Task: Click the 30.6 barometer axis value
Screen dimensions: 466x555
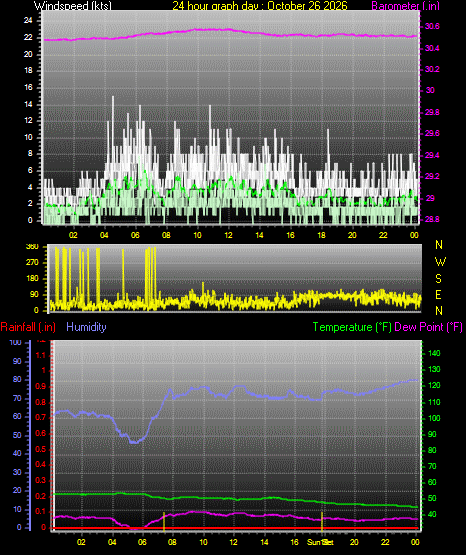Action: coord(432,26)
